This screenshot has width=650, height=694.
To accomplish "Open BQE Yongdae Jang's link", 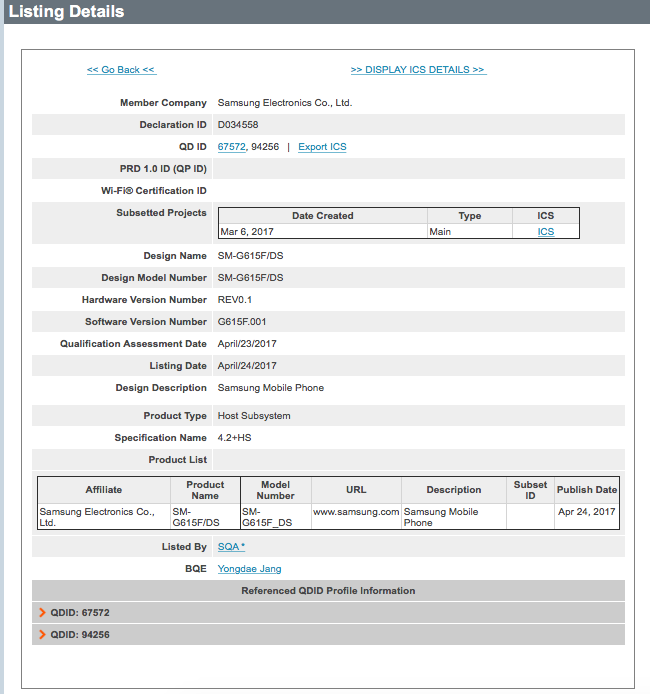I will [250, 569].
